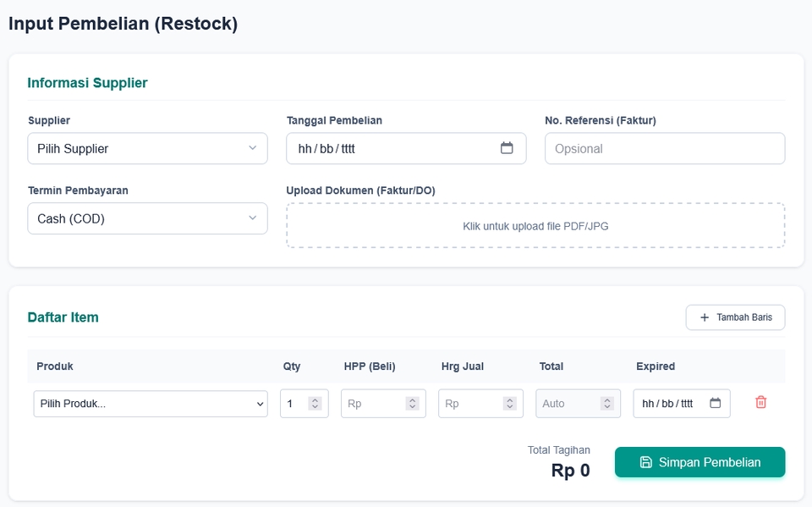Click the Daftar Item heading

click(63, 317)
